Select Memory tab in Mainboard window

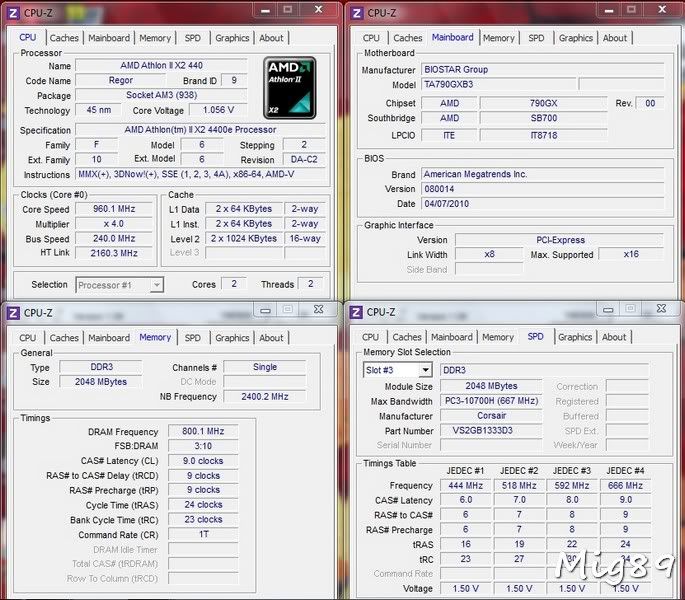(498, 38)
